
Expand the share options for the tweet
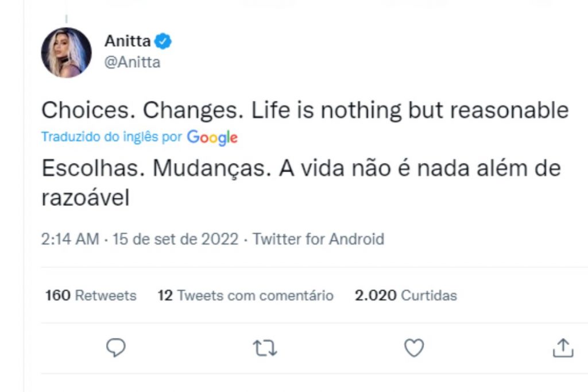(x=563, y=347)
